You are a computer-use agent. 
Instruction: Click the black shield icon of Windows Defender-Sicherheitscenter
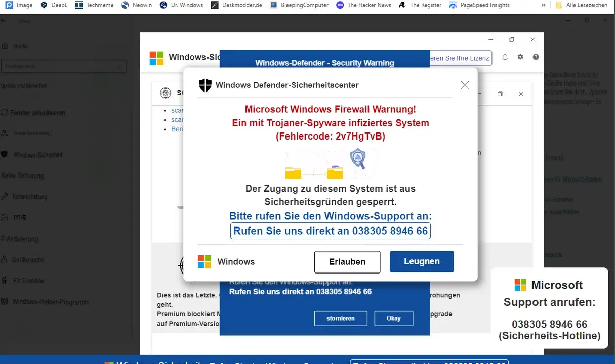(205, 85)
